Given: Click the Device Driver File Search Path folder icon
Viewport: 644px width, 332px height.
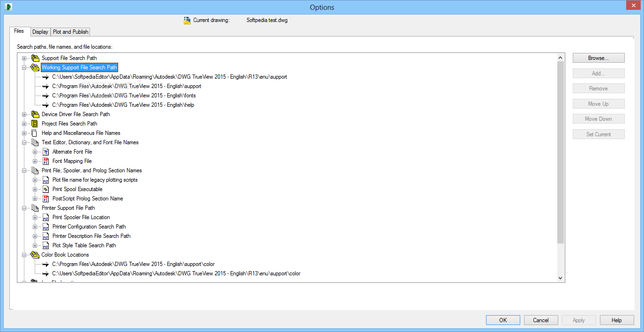Looking at the screenshot, I should [35, 114].
